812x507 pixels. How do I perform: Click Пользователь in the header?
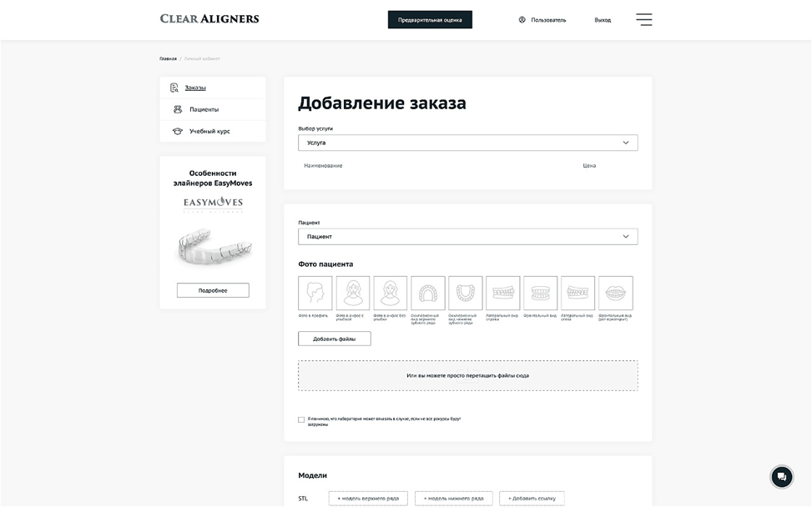[x=548, y=20]
